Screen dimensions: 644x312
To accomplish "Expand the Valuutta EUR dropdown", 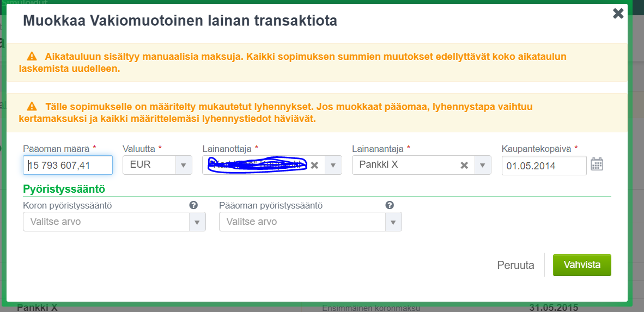I will click(x=183, y=165).
